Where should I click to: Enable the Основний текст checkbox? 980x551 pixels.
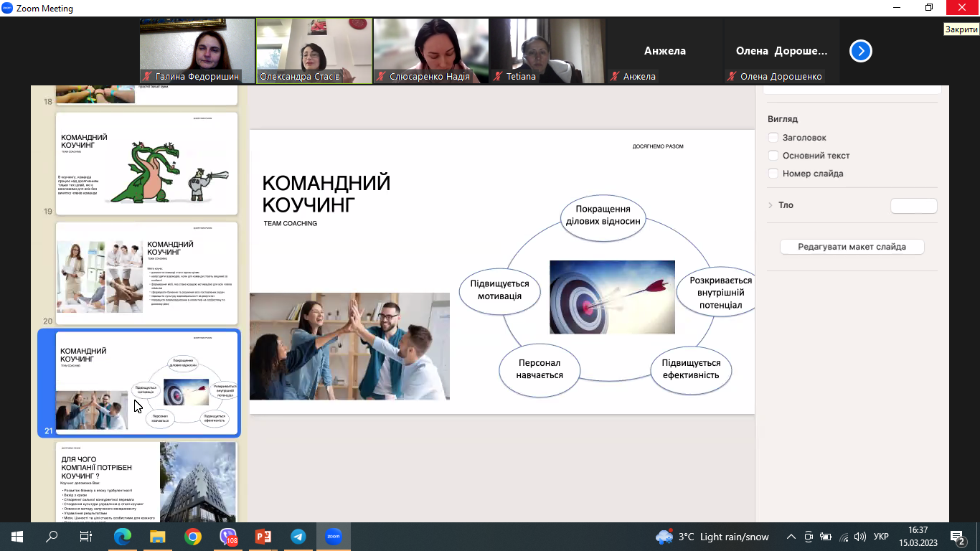773,156
